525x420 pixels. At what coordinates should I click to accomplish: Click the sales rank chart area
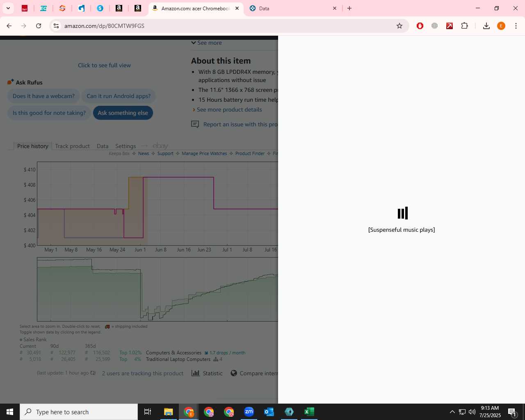tap(157, 289)
